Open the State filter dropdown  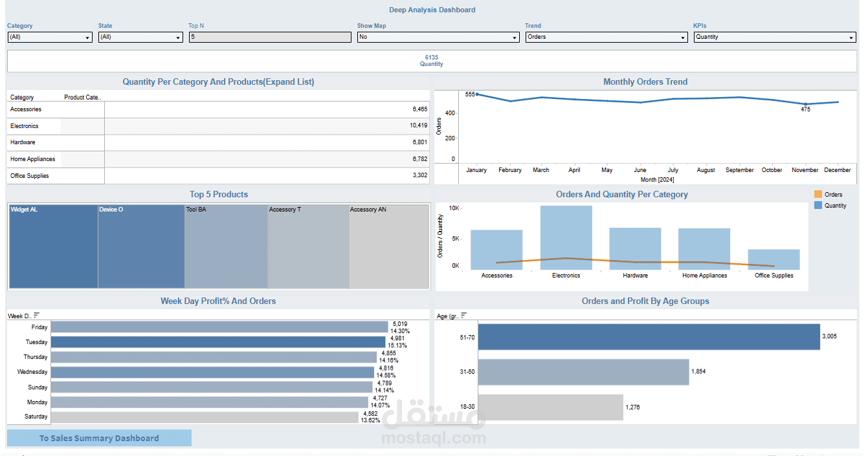[140, 38]
